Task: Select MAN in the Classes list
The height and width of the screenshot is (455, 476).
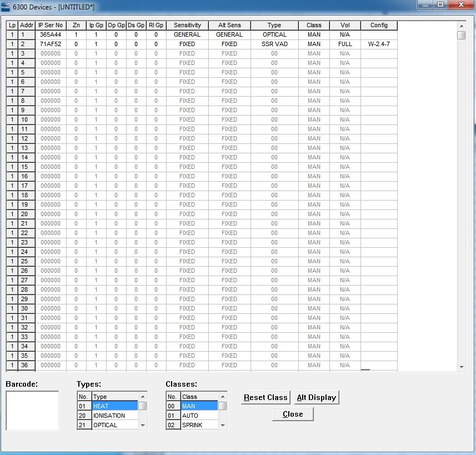Action: pos(199,406)
